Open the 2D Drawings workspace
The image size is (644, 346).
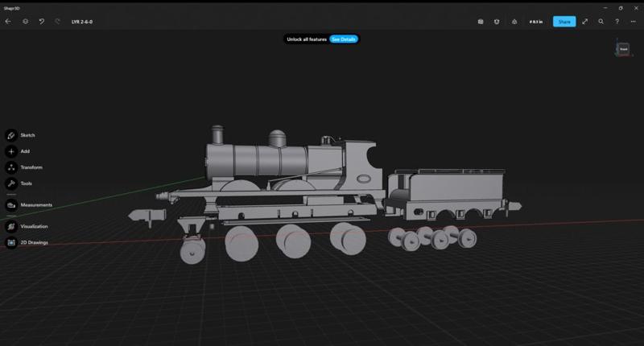(27, 242)
